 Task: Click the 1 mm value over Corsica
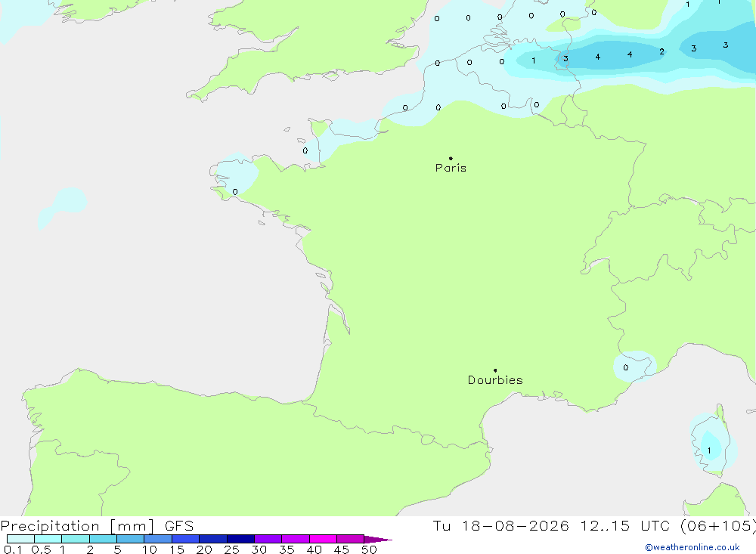(709, 450)
